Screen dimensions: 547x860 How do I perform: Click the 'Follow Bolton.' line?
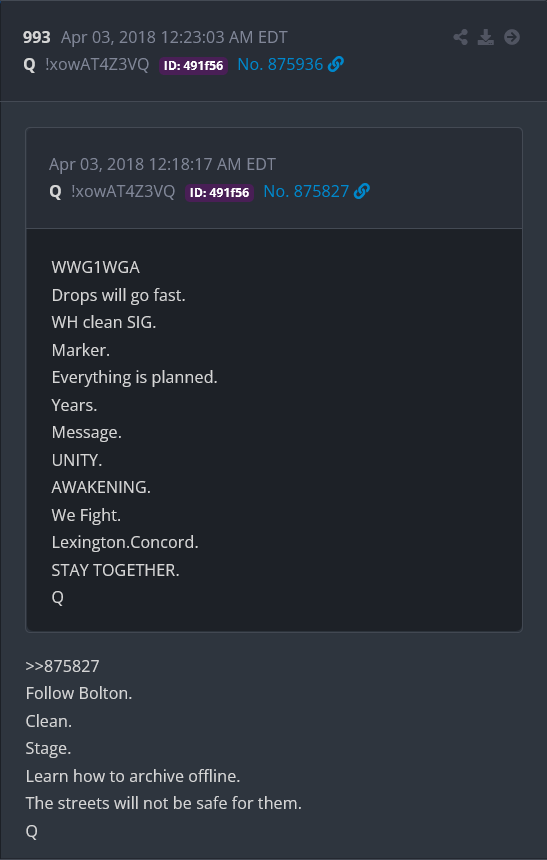point(79,693)
